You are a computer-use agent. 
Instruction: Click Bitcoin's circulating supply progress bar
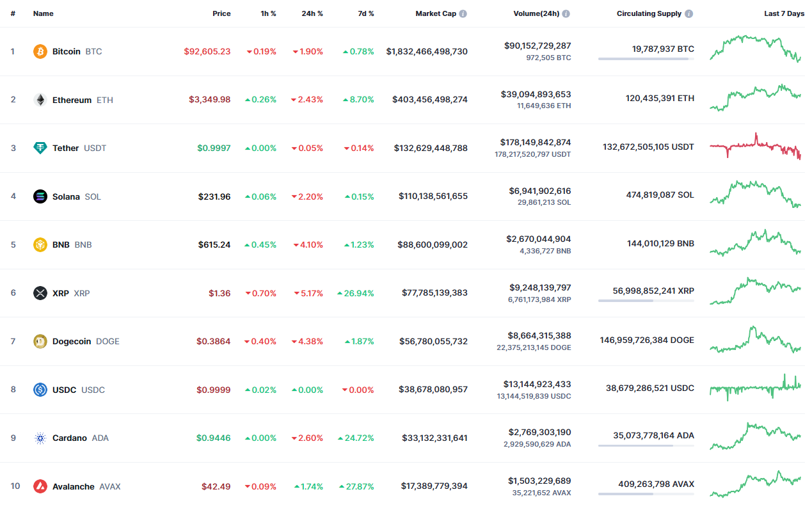click(646, 59)
